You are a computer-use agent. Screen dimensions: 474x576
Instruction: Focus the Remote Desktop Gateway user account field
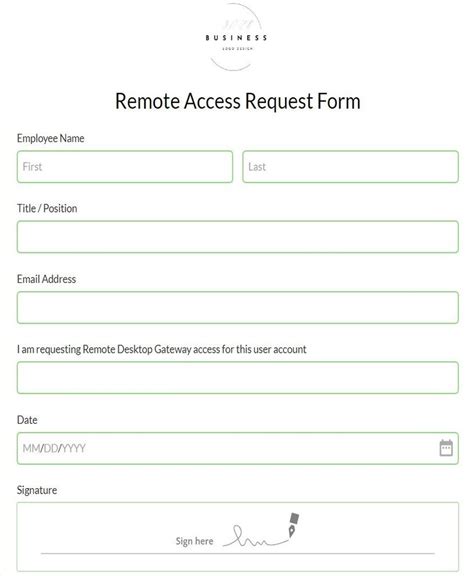(x=237, y=378)
